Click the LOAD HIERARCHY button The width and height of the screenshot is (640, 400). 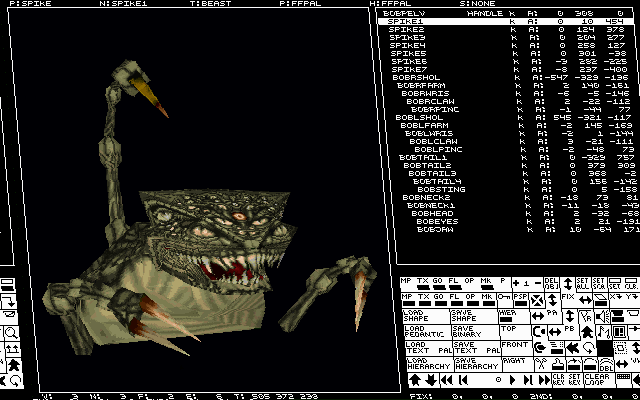428,363
